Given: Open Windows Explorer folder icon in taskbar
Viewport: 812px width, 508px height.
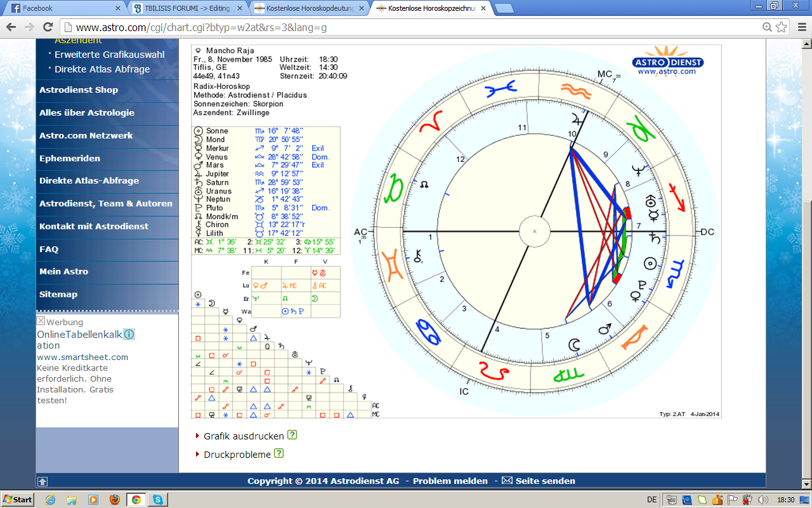Looking at the screenshot, I should point(72,500).
